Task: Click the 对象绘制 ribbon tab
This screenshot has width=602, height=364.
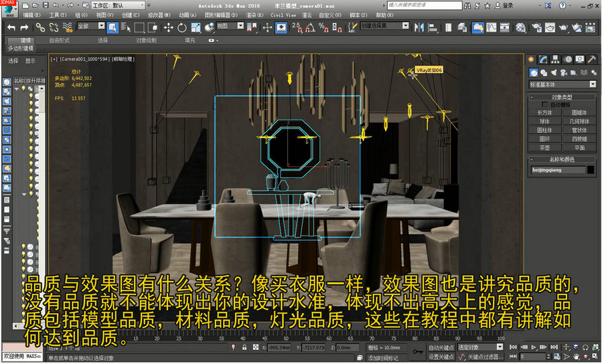Action: (146, 40)
